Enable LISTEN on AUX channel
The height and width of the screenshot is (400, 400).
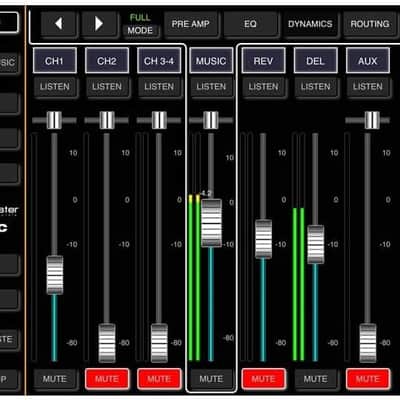tap(368, 87)
